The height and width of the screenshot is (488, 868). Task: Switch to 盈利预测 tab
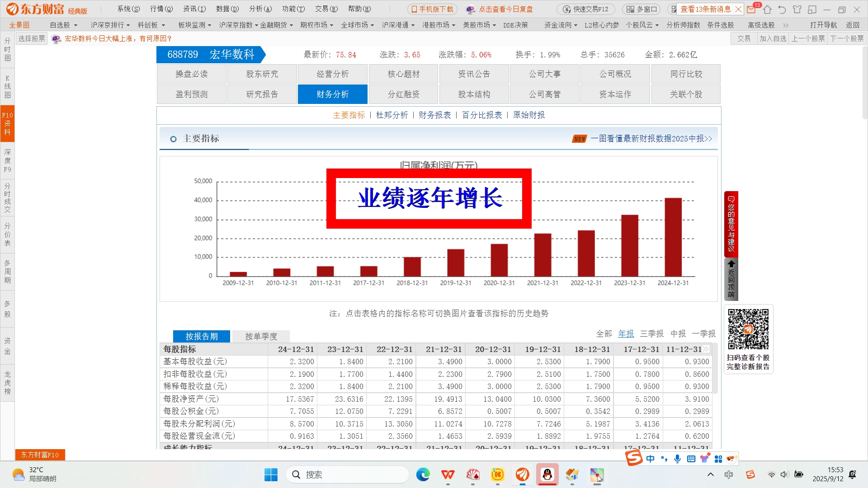click(x=192, y=94)
